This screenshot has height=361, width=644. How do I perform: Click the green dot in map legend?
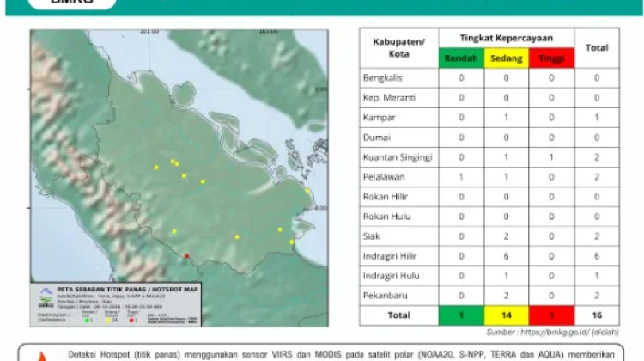(x=87, y=320)
